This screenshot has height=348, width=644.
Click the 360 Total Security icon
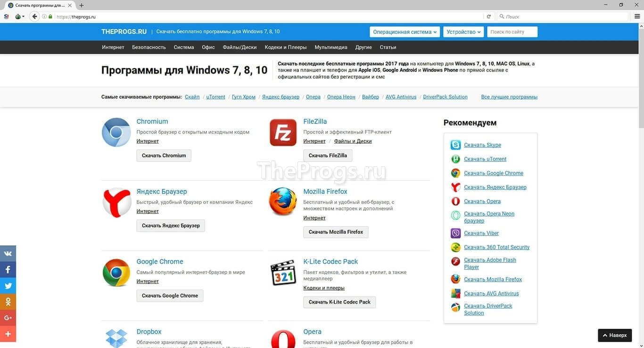point(455,247)
